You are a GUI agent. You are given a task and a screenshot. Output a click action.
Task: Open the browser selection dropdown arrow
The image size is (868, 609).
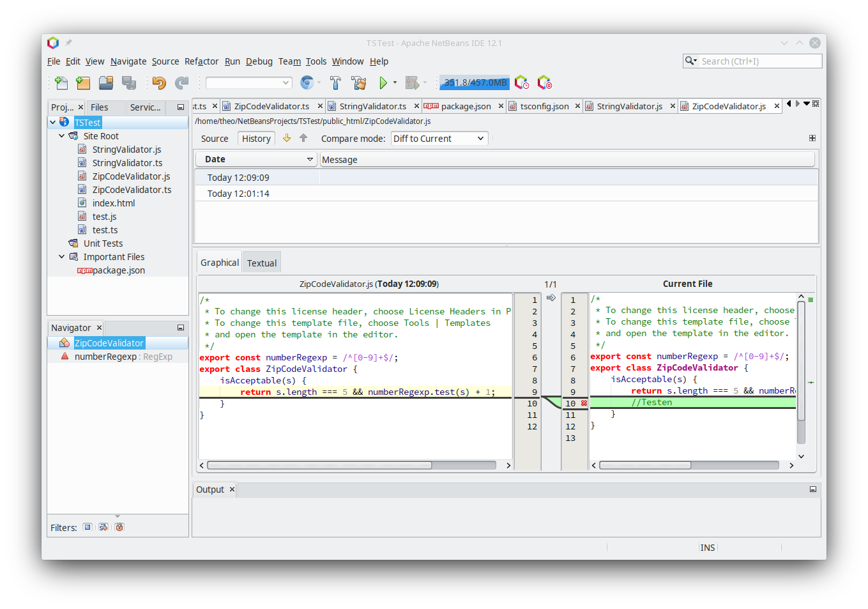coord(319,82)
